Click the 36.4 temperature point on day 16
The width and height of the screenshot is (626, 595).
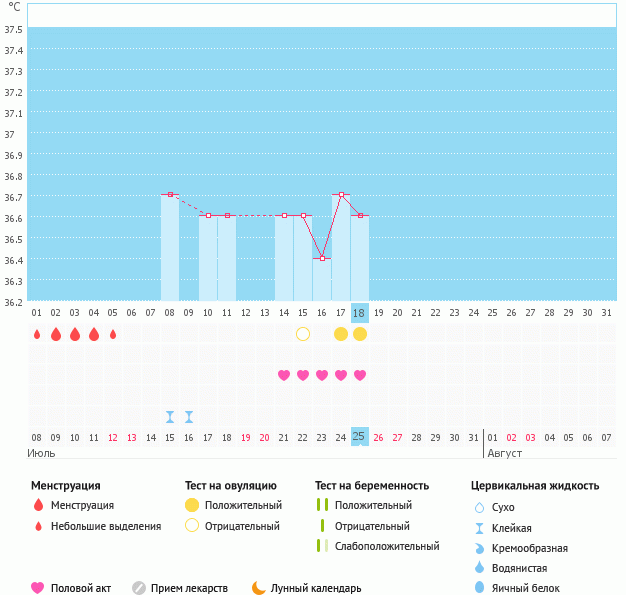322,259
